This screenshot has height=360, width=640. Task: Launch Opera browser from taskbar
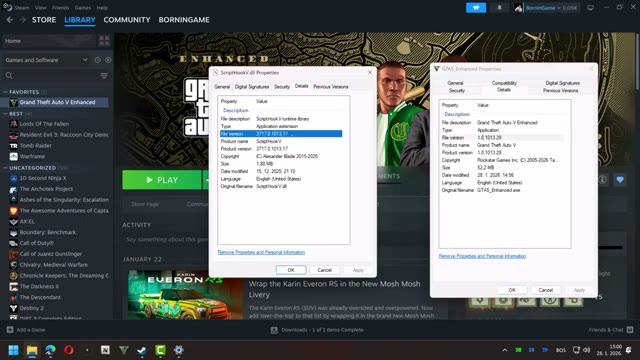tap(69, 350)
